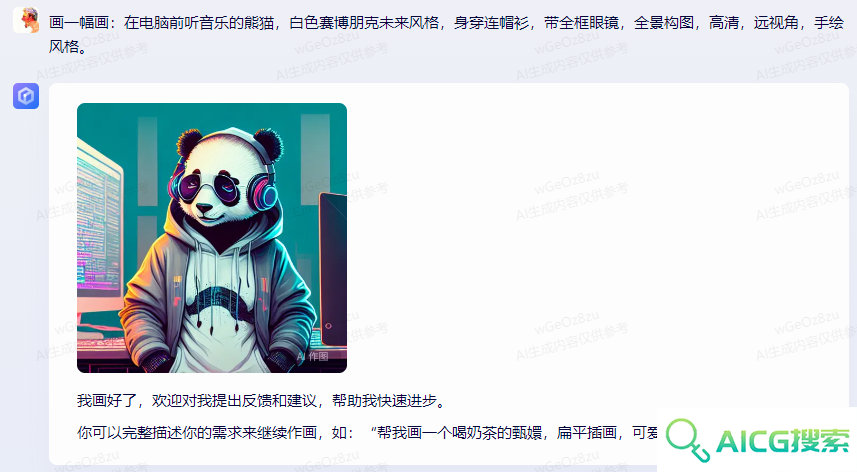Click the "AICG搜索" logo text
The image size is (857, 472).
click(x=783, y=441)
